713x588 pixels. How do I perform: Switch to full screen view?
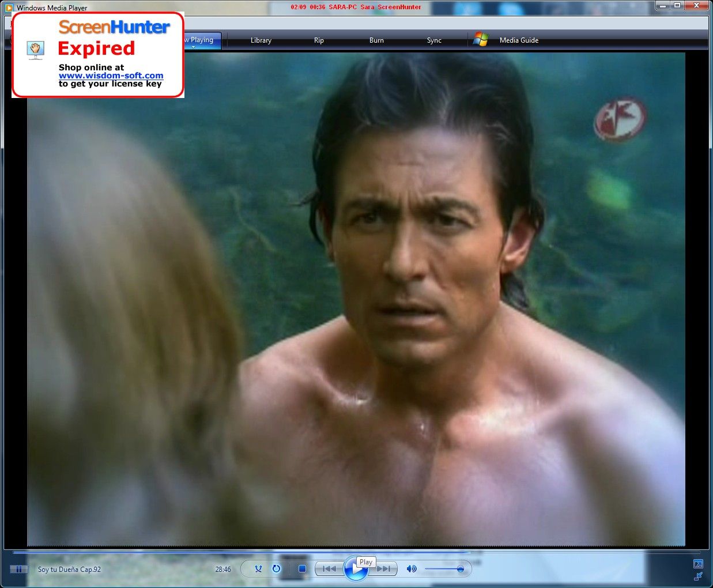tap(698, 563)
